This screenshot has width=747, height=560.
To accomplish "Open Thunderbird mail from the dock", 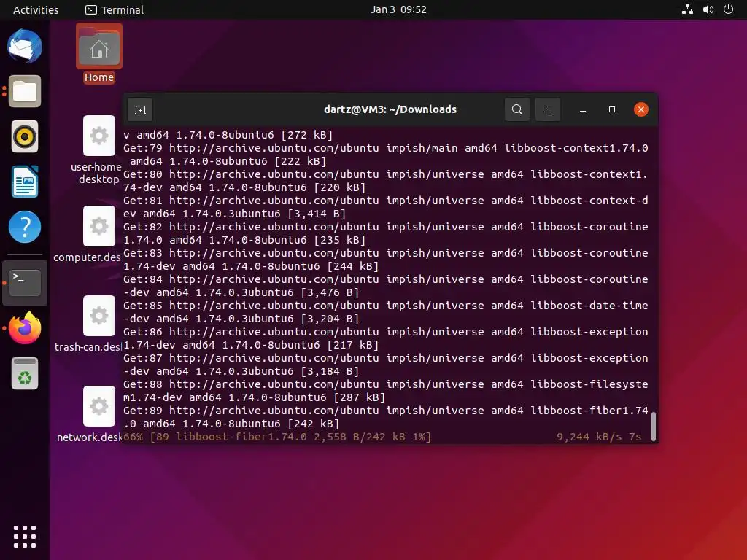I will tap(25, 46).
